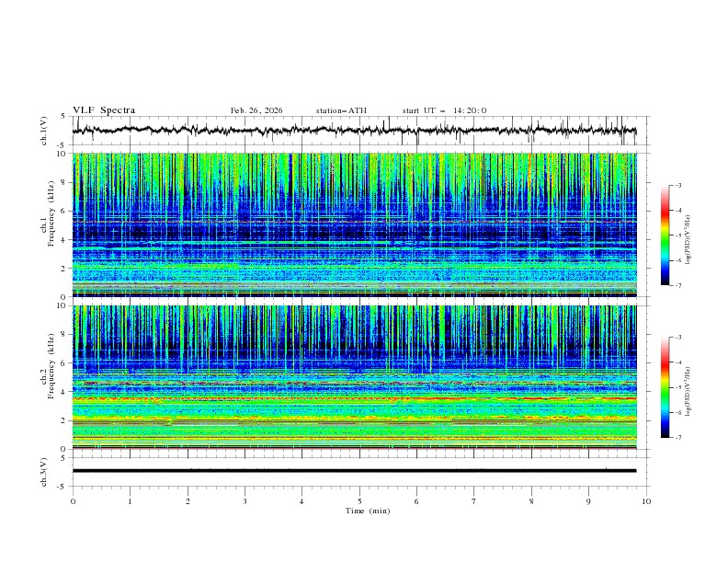728x563 pixels.
Task: Click the ch.2 spectrogram panel
Action: click(354, 377)
